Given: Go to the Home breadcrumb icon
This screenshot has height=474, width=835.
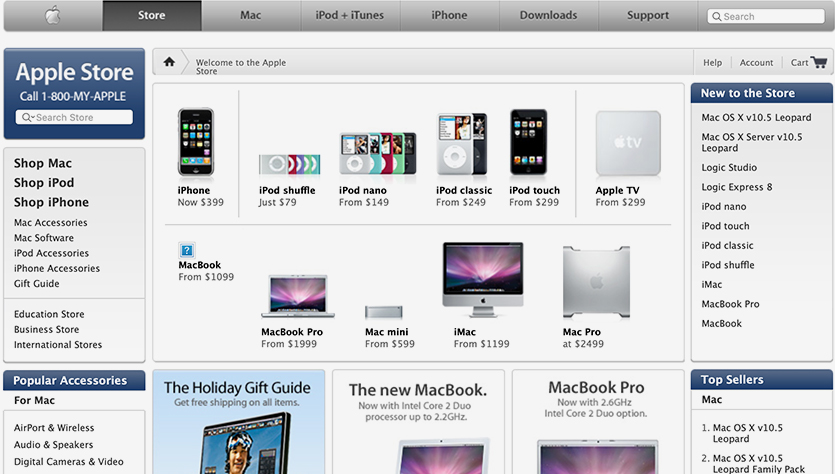Looking at the screenshot, I should 169,62.
